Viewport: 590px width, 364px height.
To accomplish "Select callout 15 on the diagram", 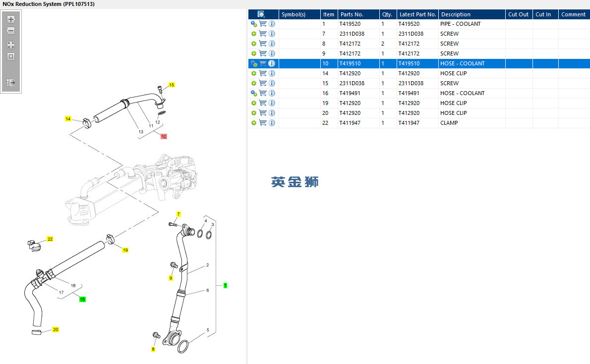I will pos(172,85).
